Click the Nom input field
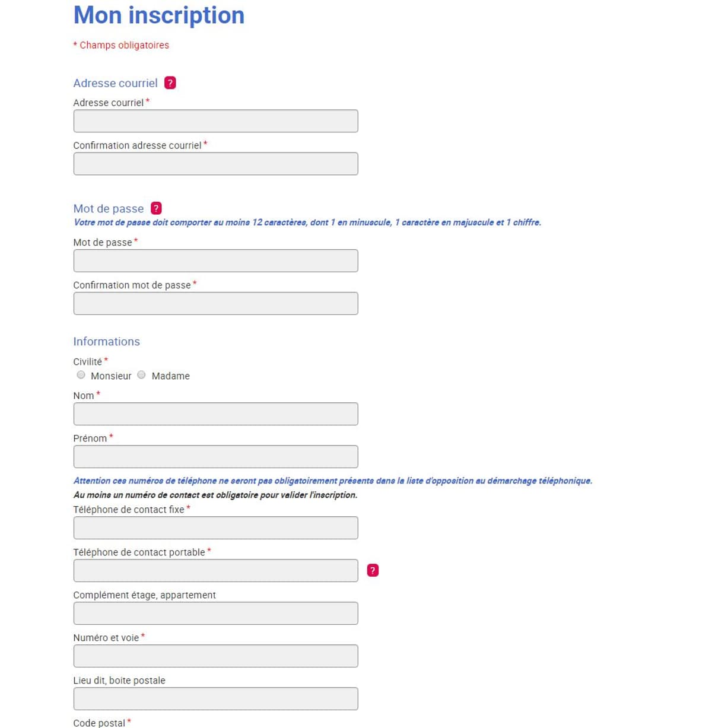This screenshot has height=728, width=712. (x=215, y=414)
